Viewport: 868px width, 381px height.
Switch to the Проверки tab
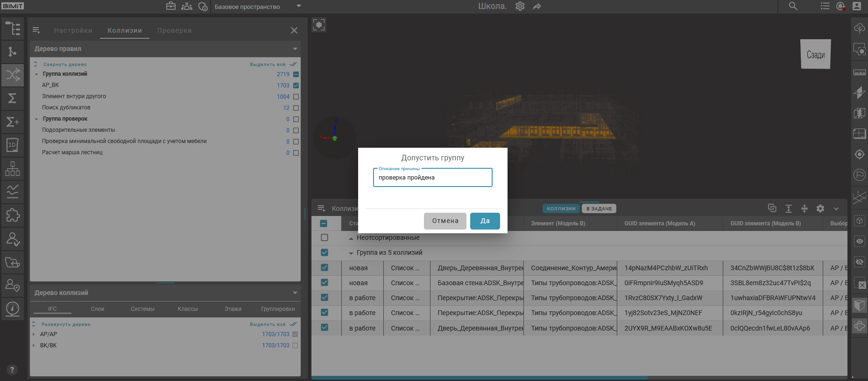click(174, 30)
